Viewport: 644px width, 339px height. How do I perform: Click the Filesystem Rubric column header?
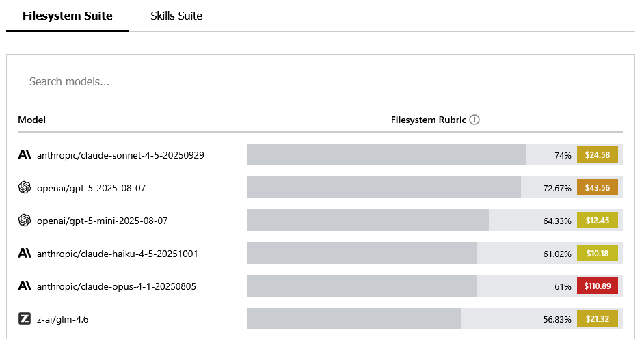[428, 120]
